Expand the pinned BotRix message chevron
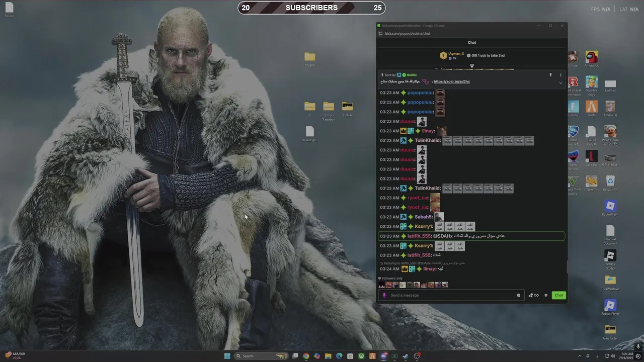The width and height of the screenshot is (644, 362). point(560,82)
